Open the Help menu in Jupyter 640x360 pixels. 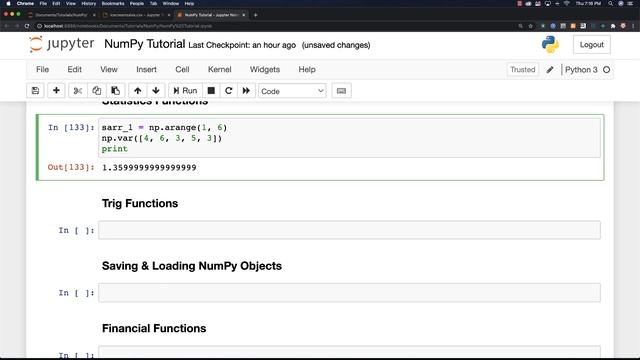coord(307,69)
